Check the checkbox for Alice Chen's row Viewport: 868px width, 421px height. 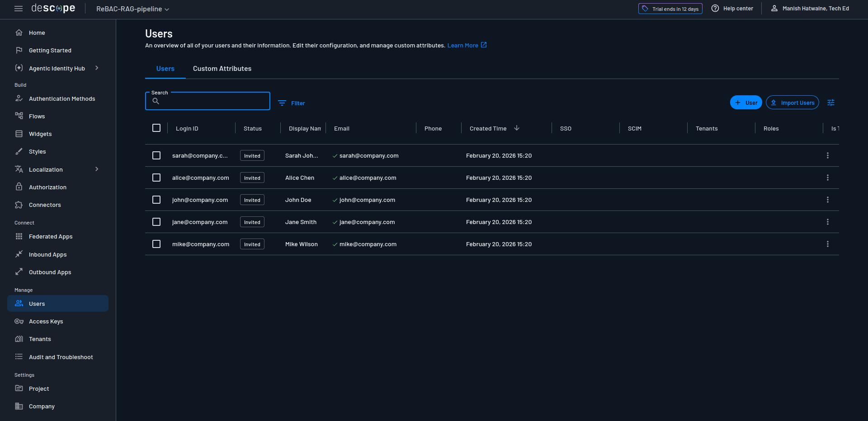(156, 178)
